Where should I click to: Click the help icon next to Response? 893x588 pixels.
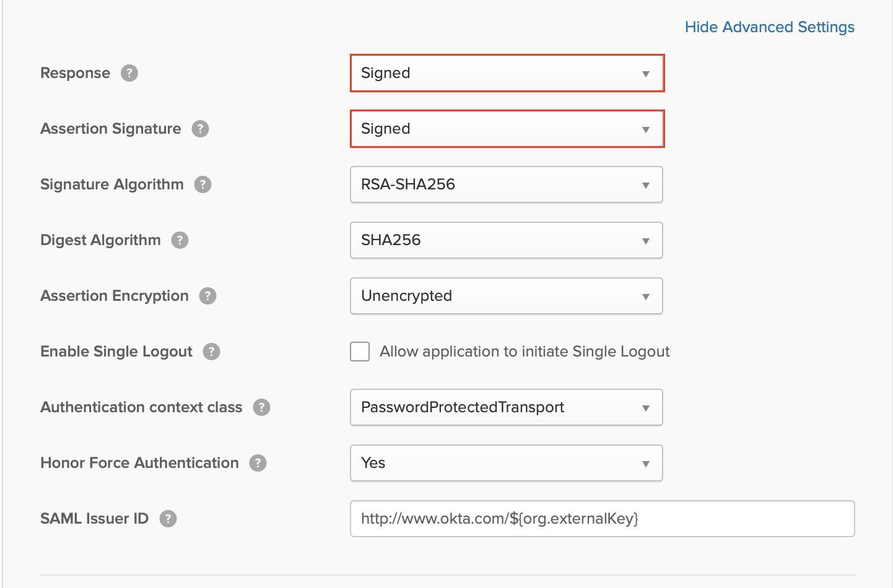(129, 73)
